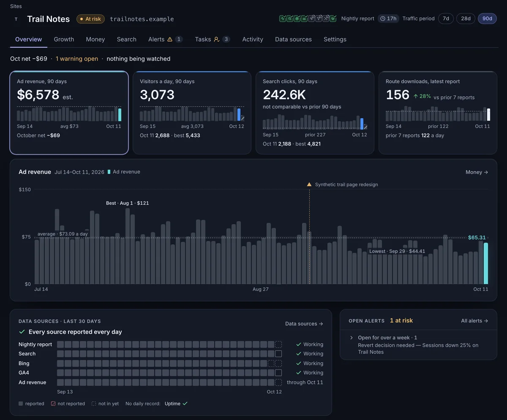Viewport: 507px width, 420px height.
Task: Click the pulse-line source status icon
Action: [x=283, y=19]
